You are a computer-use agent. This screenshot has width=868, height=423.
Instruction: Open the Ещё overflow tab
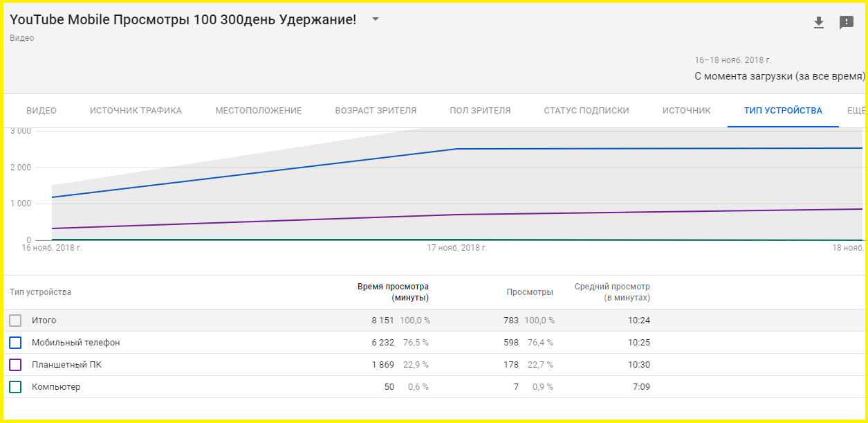pos(856,111)
